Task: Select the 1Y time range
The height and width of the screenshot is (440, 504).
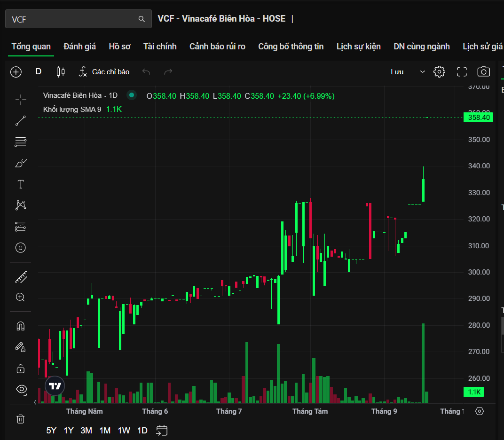Action: [69, 430]
